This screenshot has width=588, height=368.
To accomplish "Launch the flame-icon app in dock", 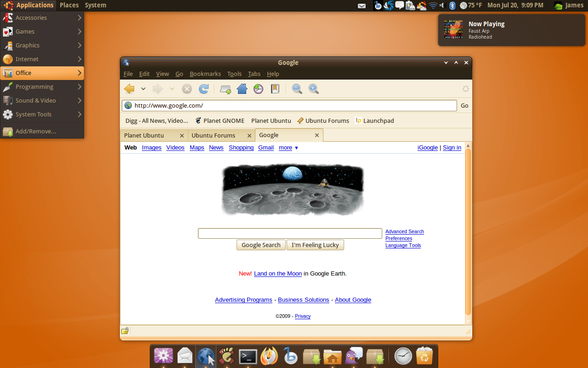I will tap(269, 356).
